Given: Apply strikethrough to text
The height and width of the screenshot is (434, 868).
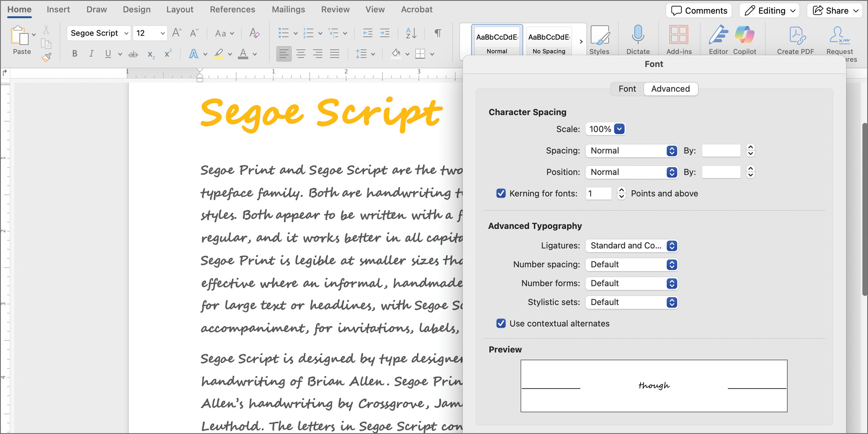Looking at the screenshot, I should click(133, 54).
